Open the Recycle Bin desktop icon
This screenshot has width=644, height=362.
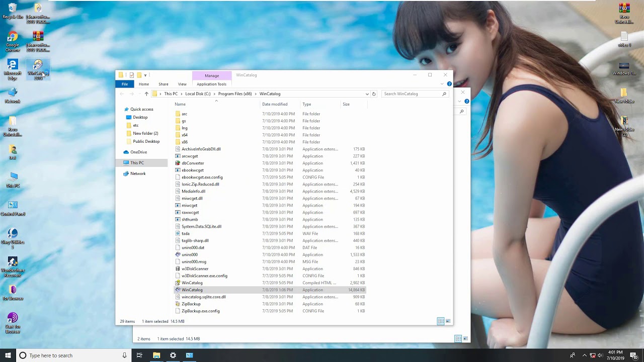coord(13,11)
